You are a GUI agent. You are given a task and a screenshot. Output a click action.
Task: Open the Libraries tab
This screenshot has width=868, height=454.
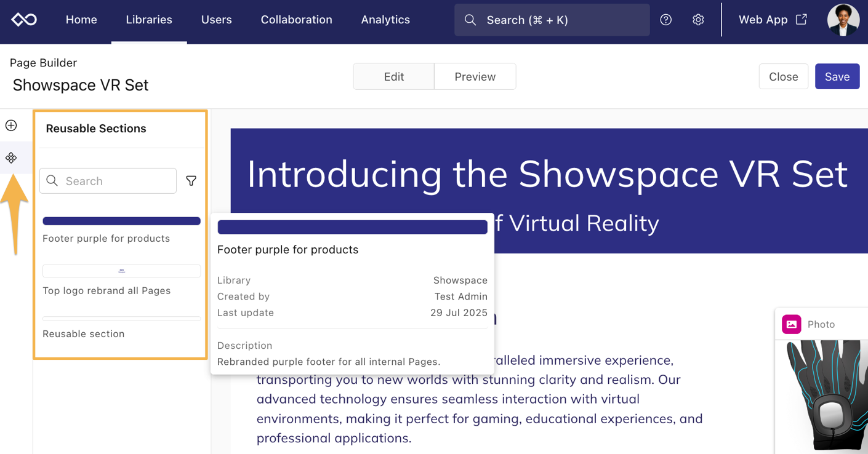point(149,20)
